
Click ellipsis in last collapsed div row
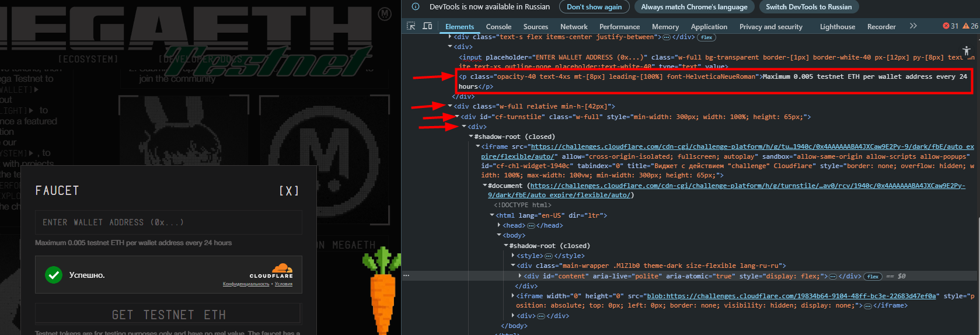point(540,316)
